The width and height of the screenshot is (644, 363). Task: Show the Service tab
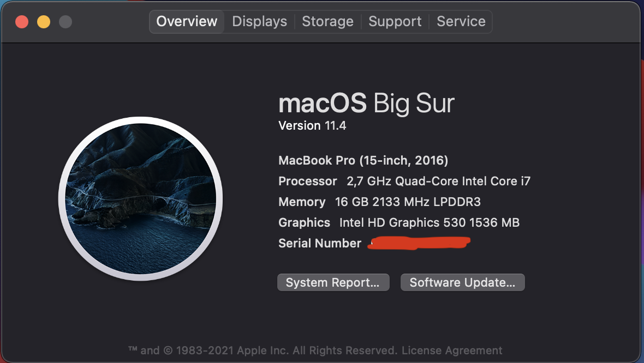click(x=461, y=22)
